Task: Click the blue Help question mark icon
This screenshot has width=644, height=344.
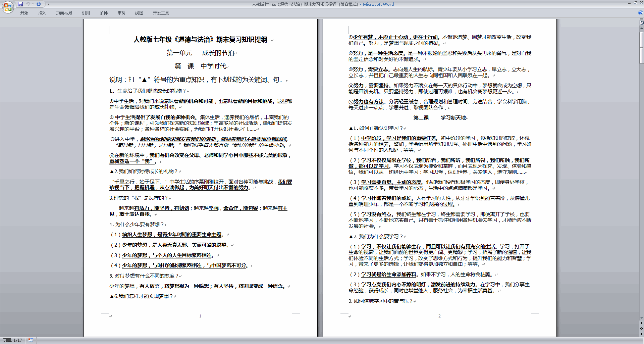Action: tap(641, 13)
